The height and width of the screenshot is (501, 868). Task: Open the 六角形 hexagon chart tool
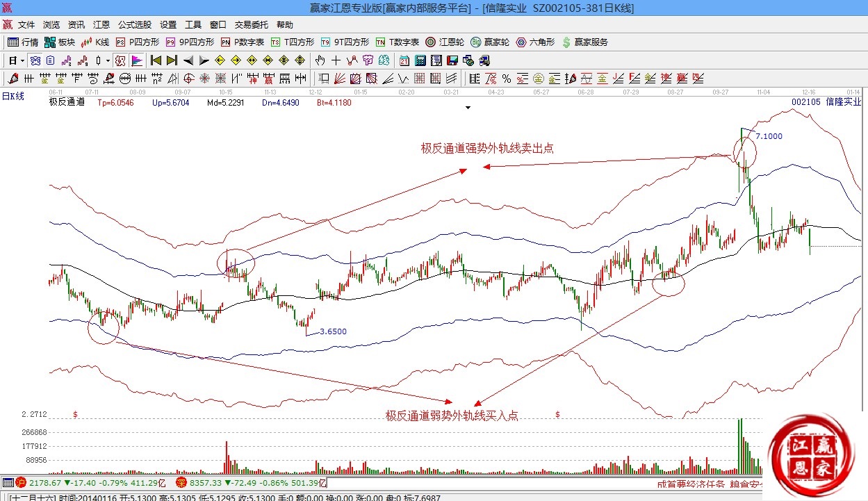[x=536, y=42]
